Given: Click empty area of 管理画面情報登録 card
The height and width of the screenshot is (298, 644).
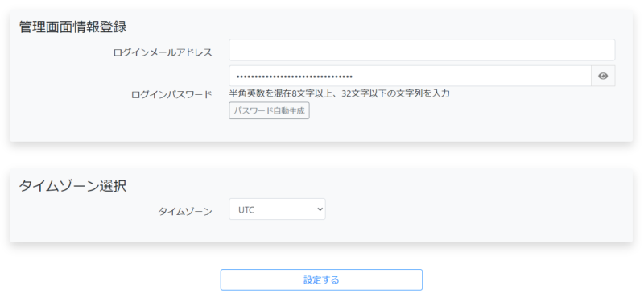Looking at the screenshot, I should click(x=452, y=119).
